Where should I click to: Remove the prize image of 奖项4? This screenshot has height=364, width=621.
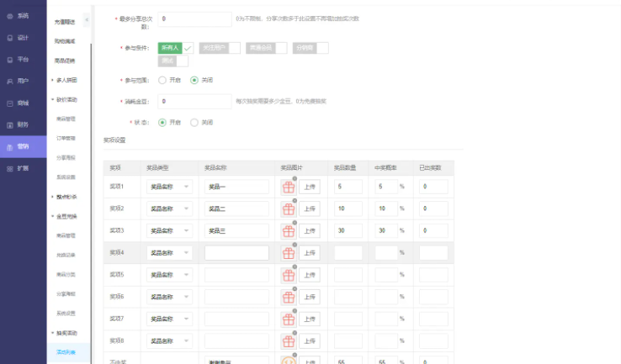click(295, 245)
